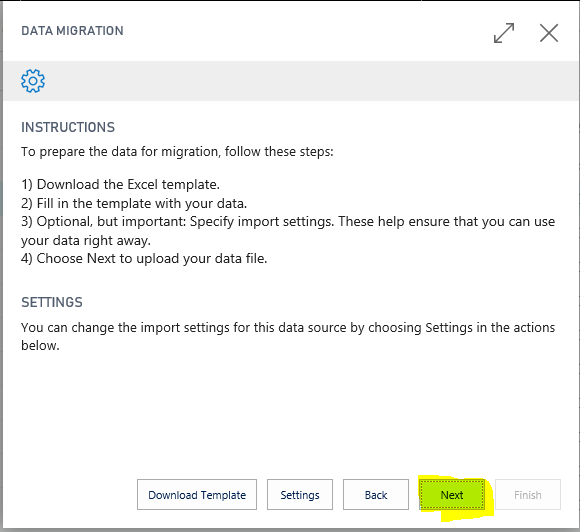
Task: Click step '3) Optional, but important' text
Action: pyautogui.click(x=288, y=231)
